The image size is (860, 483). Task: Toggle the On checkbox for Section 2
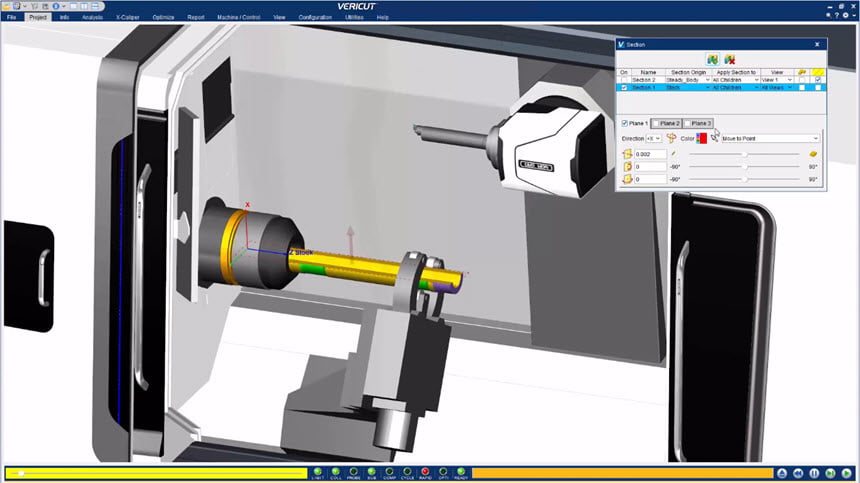click(x=624, y=80)
